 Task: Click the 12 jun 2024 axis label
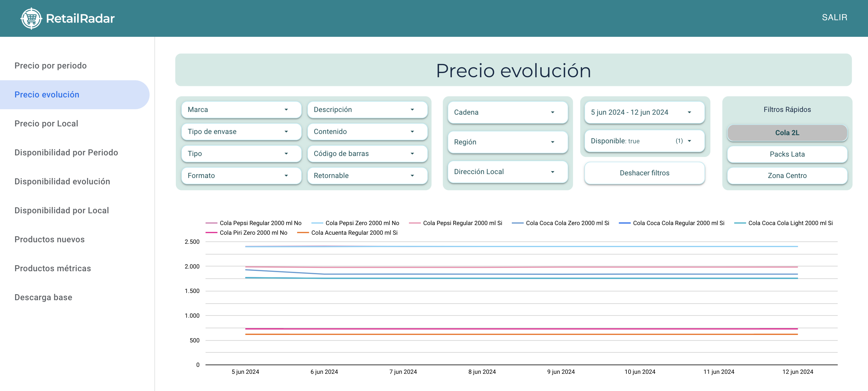(x=797, y=372)
